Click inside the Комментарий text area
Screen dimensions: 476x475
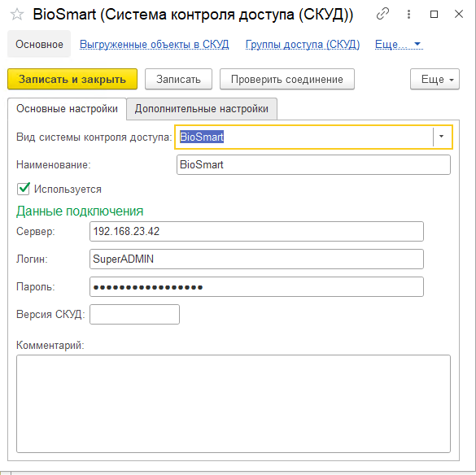tap(234, 403)
